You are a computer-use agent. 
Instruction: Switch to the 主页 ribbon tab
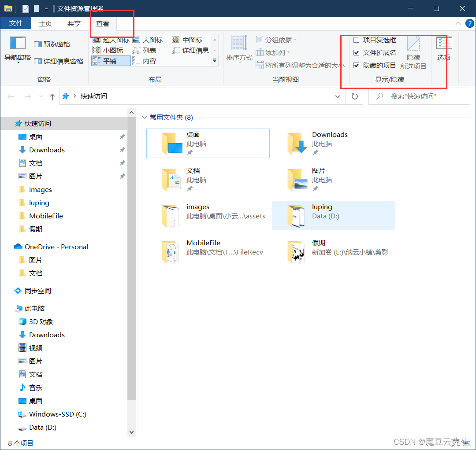[x=45, y=23]
